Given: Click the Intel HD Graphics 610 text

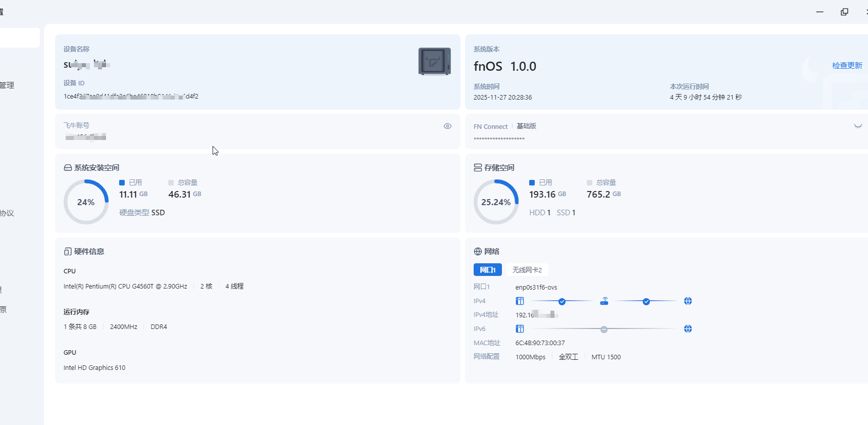Looking at the screenshot, I should pos(94,368).
